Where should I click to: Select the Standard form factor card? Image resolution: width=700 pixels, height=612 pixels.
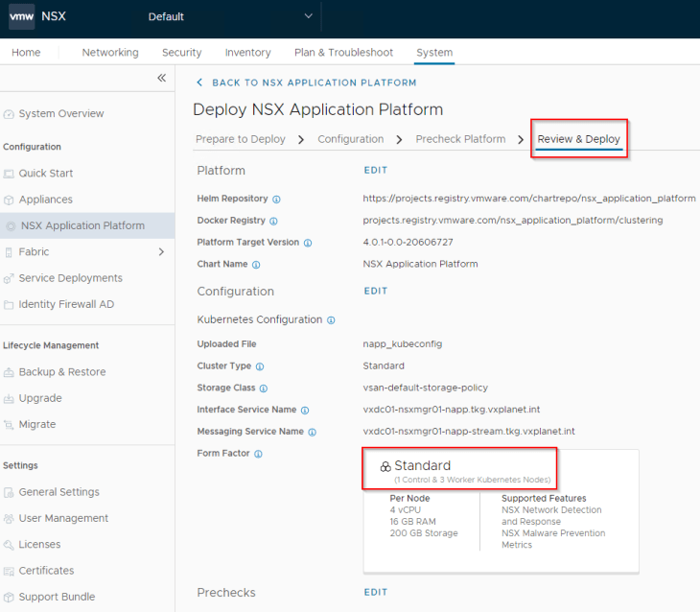501,511
